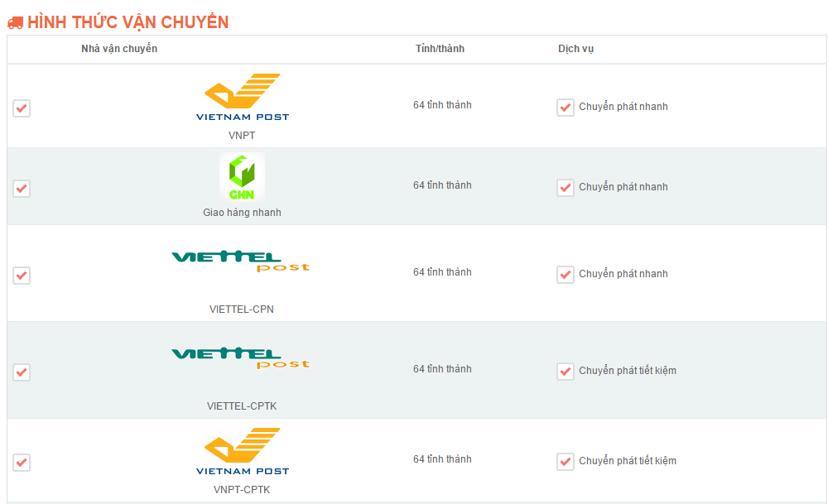
Task: Toggle Chuyển phát tiết kiệm for VIETTEL-CPTK
Action: point(566,371)
